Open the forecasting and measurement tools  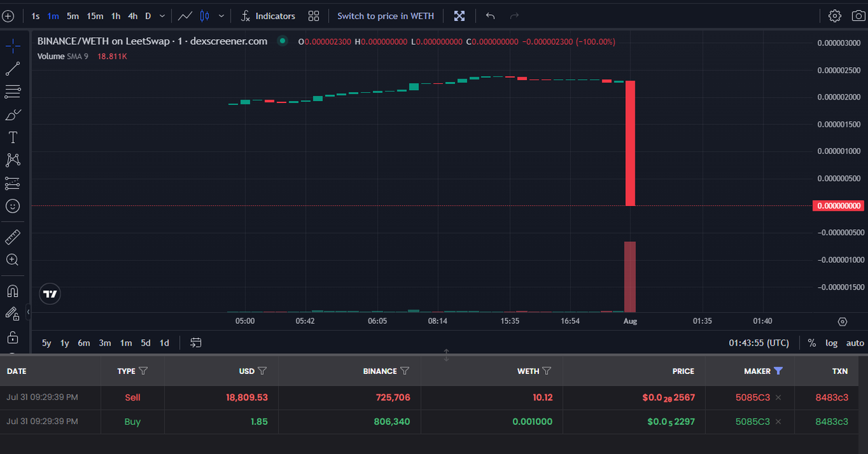click(x=12, y=183)
